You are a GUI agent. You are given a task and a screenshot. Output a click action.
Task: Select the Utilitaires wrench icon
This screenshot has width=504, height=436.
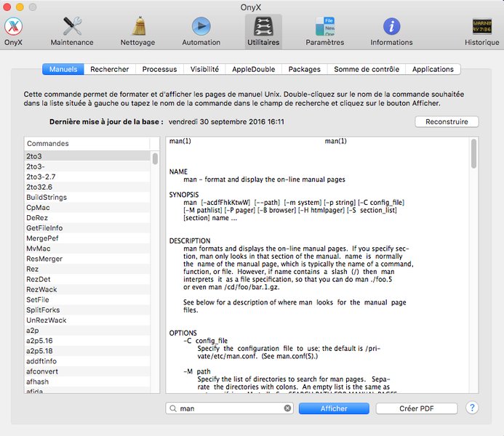point(263,26)
